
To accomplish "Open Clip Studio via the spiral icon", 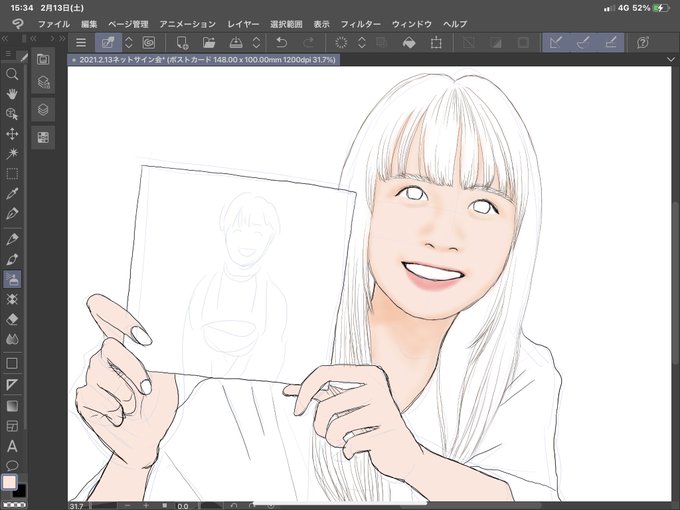I will [148, 42].
